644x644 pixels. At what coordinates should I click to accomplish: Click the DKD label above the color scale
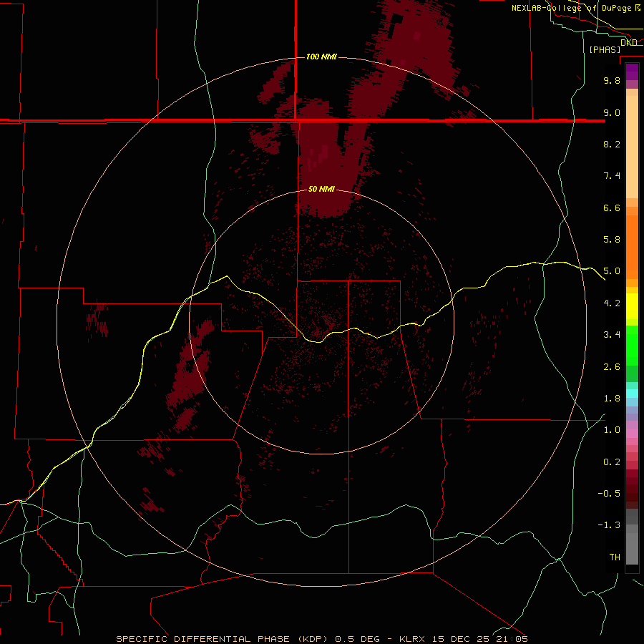(x=628, y=42)
